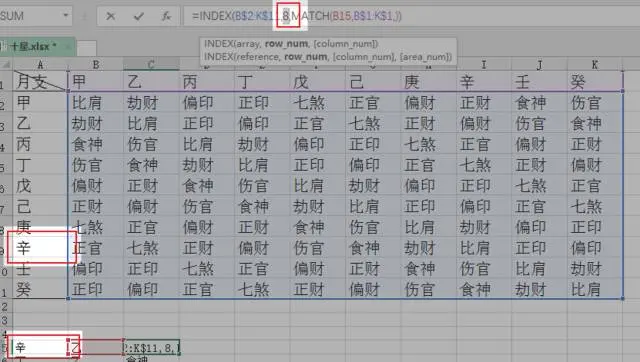640x362 pixels.
Task: Open Insert Function via the fx icon
Action: click(x=166, y=16)
